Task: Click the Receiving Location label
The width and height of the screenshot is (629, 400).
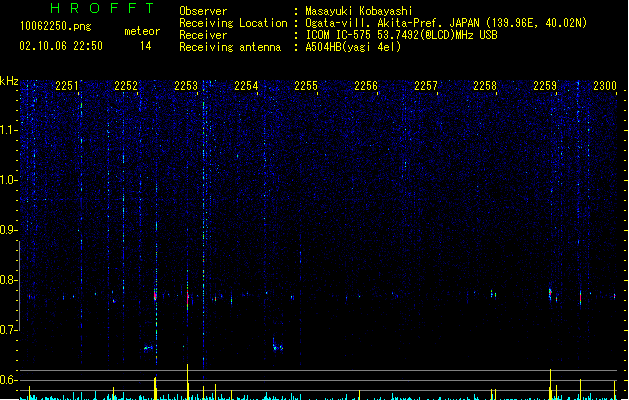Action: tap(233, 23)
